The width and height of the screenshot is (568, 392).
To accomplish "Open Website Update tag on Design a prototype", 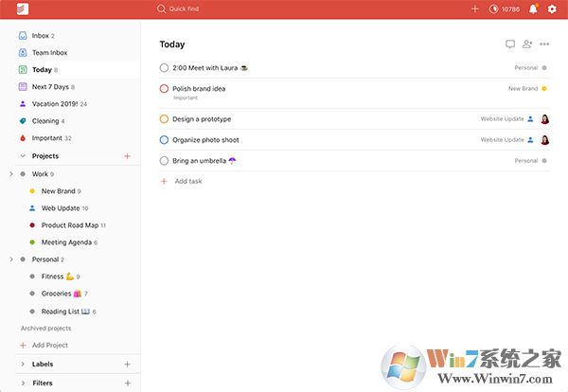I will pos(502,119).
